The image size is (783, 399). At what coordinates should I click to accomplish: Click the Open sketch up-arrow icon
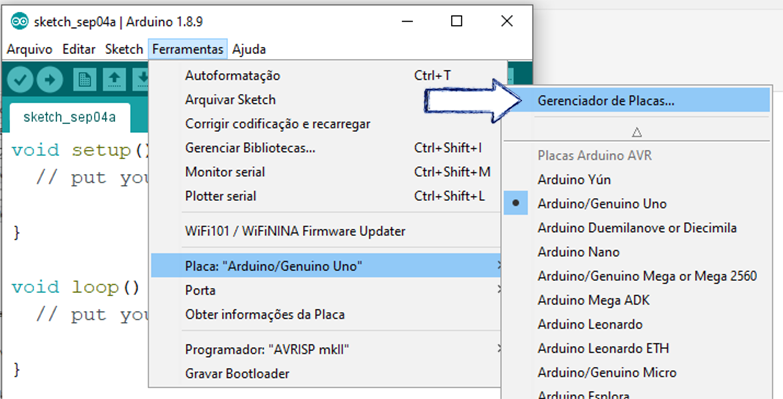(114, 79)
